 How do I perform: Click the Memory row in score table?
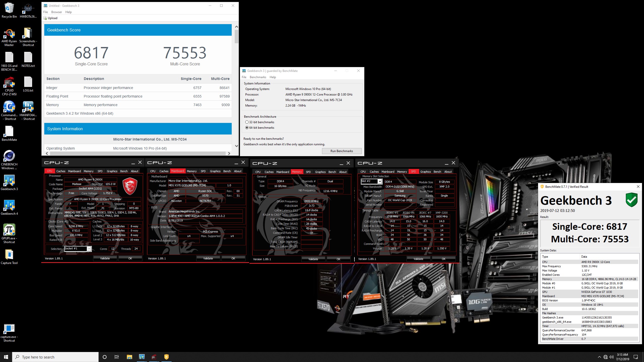pos(138,105)
